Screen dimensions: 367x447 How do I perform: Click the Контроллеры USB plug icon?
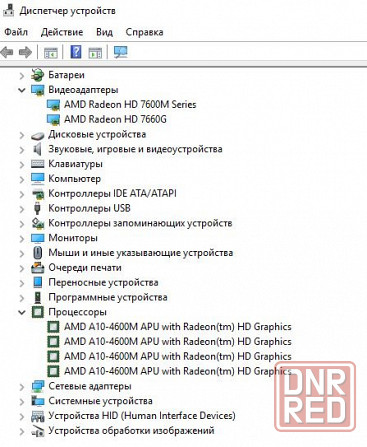tap(37, 208)
